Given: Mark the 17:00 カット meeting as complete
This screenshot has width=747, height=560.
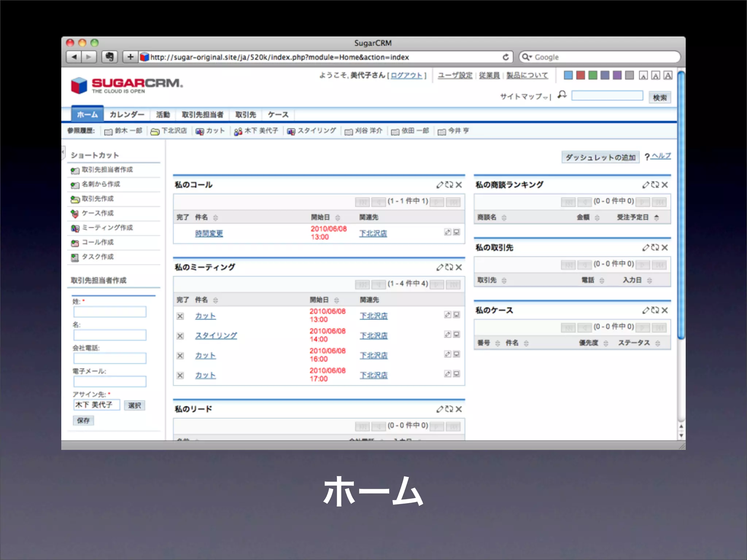Looking at the screenshot, I should pyautogui.click(x=180, y=375).
